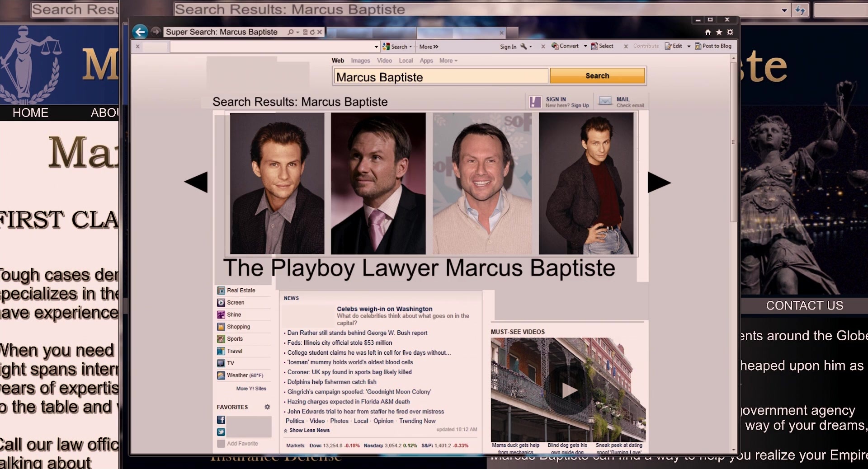Play the Must-See Videos clip
Viewport: 868px width, 469px height.
pos(568,390)
